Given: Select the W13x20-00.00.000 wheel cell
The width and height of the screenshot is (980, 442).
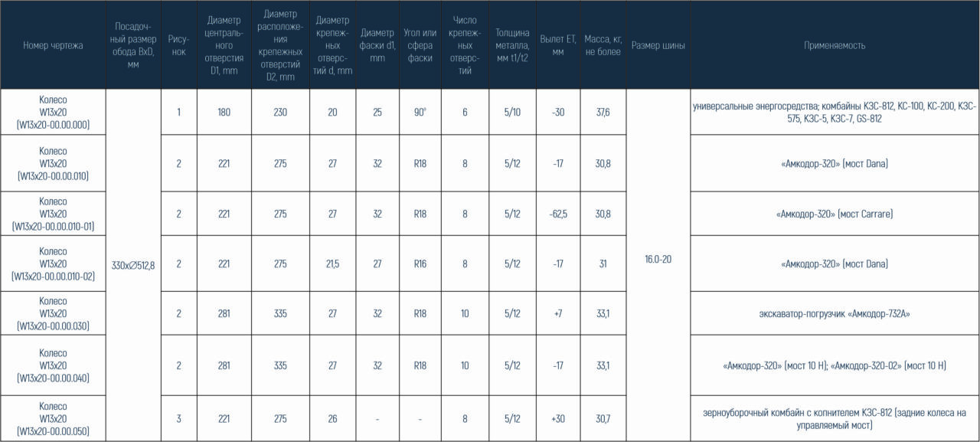Looking at the screenshot, I should (53, 112).
